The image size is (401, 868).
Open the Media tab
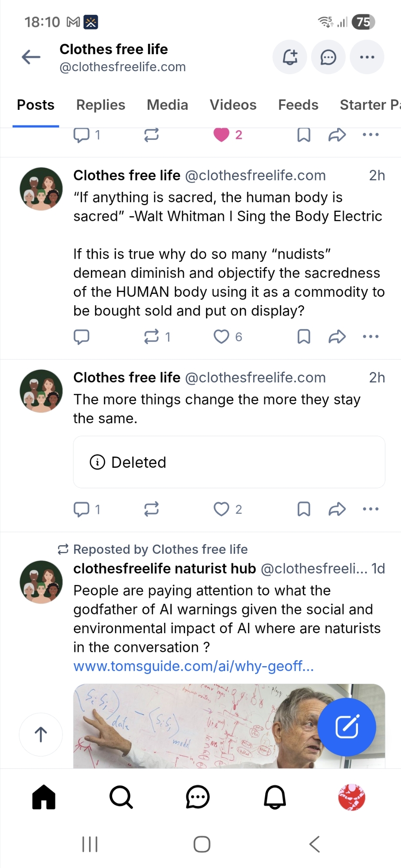(167, 105)
